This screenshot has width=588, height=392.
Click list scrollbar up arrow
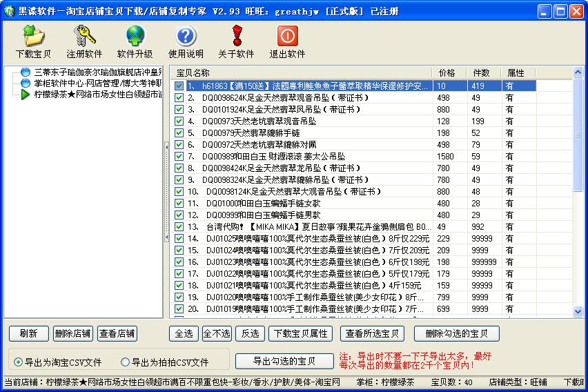[578, 72]
